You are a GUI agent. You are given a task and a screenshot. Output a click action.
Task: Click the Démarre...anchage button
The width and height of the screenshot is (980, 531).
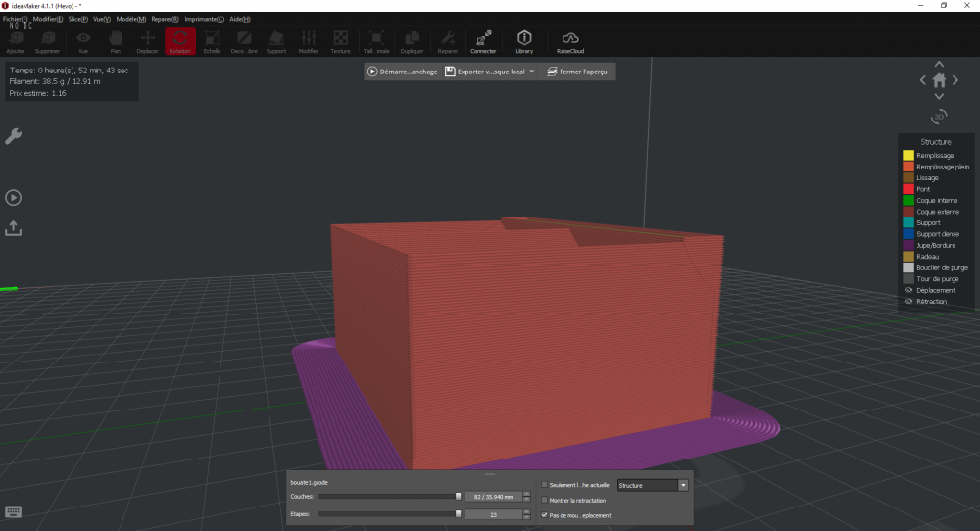403,72
